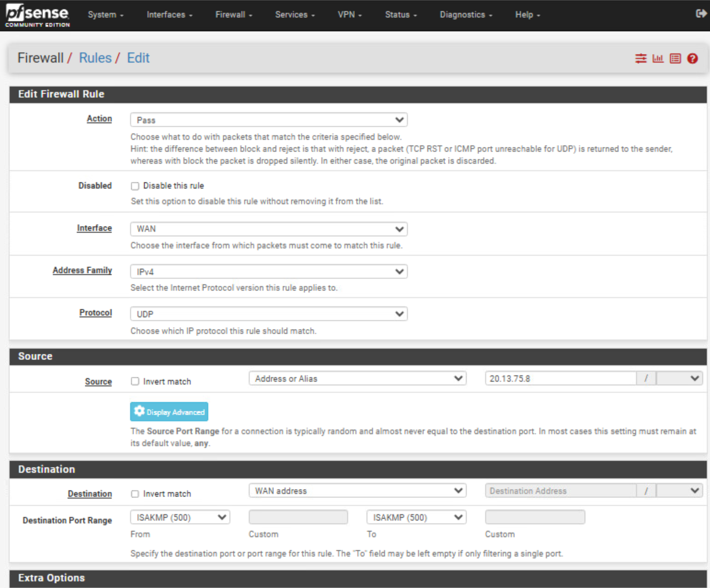Open the Diagnostics menu
710x588 pixels.
click(x=465, y=14)
